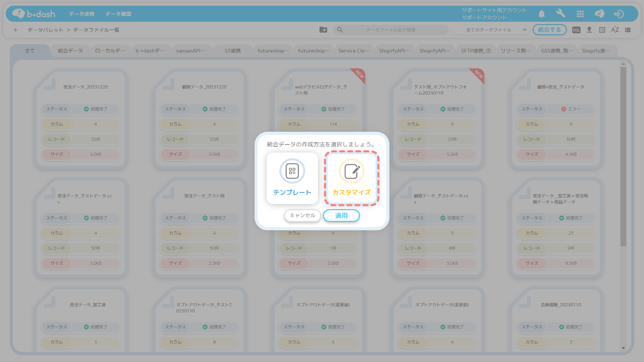The image size is (644, 362).
Task: Switch to the ローカルデ… tab
Action: pyautogui.click(x=110, y=51)
